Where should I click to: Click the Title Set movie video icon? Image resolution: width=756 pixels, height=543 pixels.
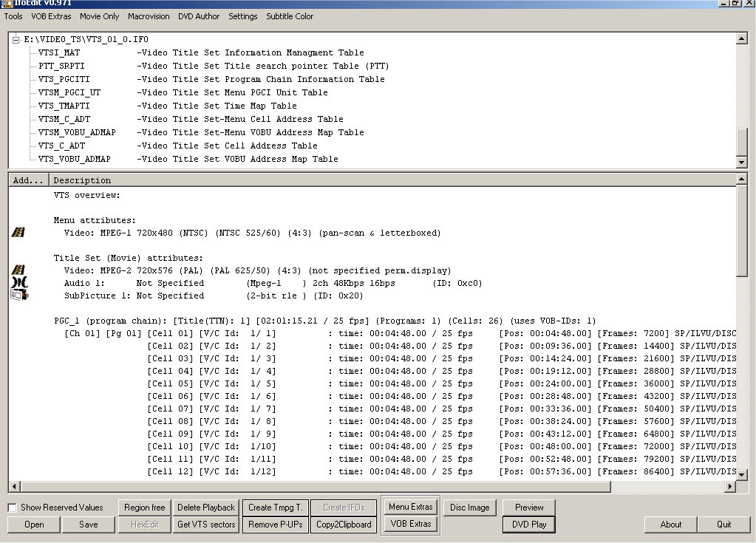pyautogui.click(x=18, y=270)
